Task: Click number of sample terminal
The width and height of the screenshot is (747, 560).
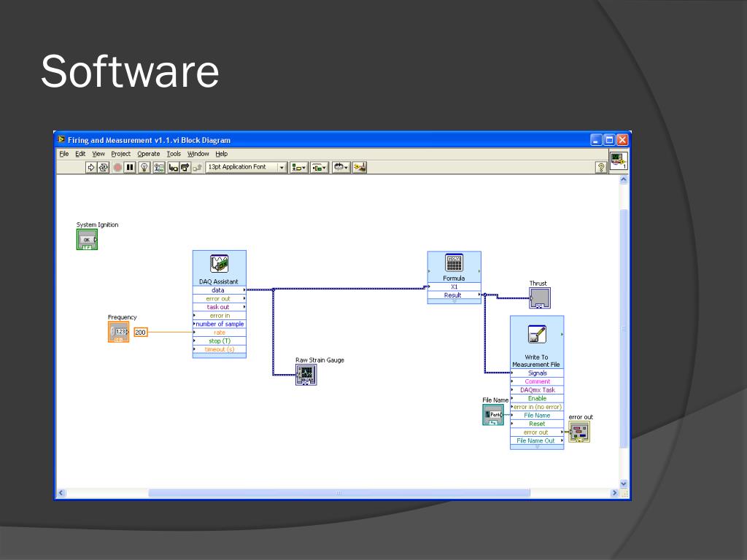Action: pos(219,324)
